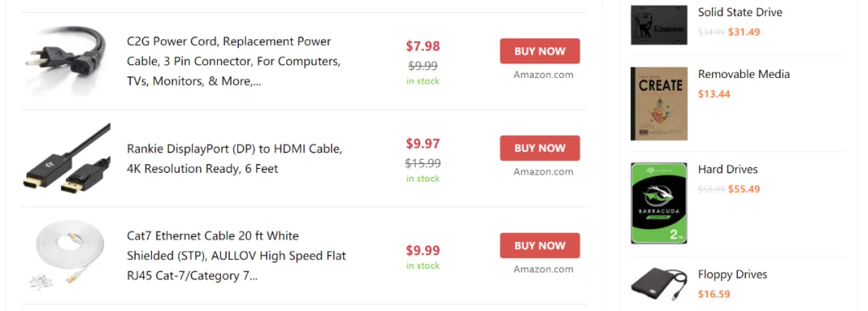Buy the Rankie DisplayPort cable now
Screen dimensions: 868x311
(x=540, y=149)
